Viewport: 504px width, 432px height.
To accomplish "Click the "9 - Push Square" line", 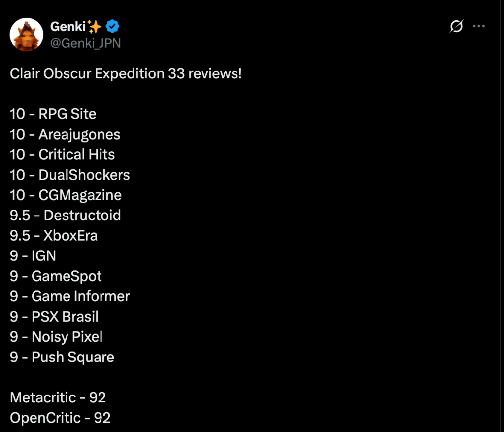I will coord(62,357).
